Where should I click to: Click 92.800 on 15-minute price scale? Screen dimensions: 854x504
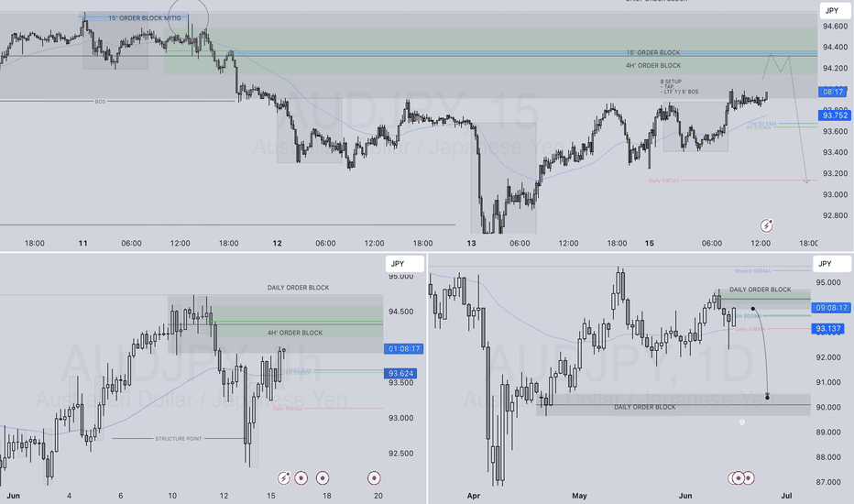tap(836, 215)
